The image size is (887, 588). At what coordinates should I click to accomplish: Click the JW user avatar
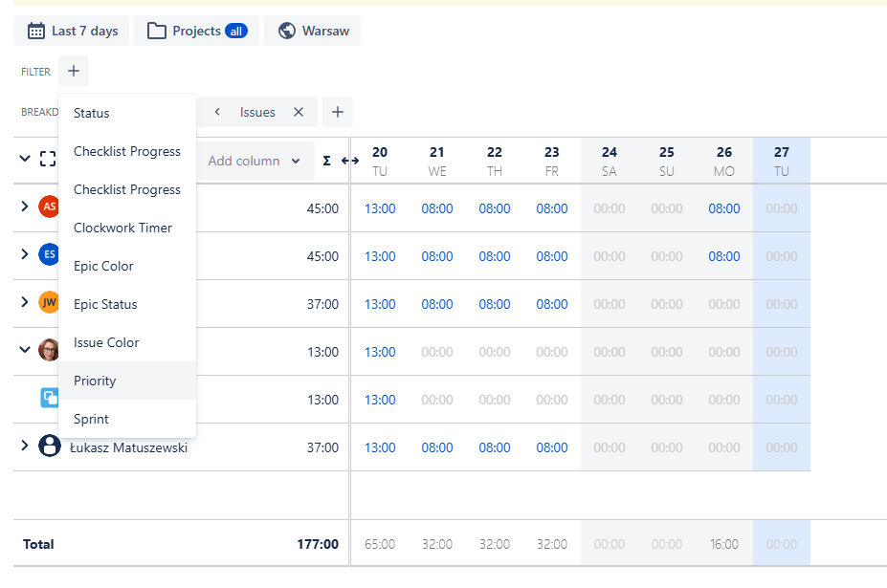(x=49, y=303)
